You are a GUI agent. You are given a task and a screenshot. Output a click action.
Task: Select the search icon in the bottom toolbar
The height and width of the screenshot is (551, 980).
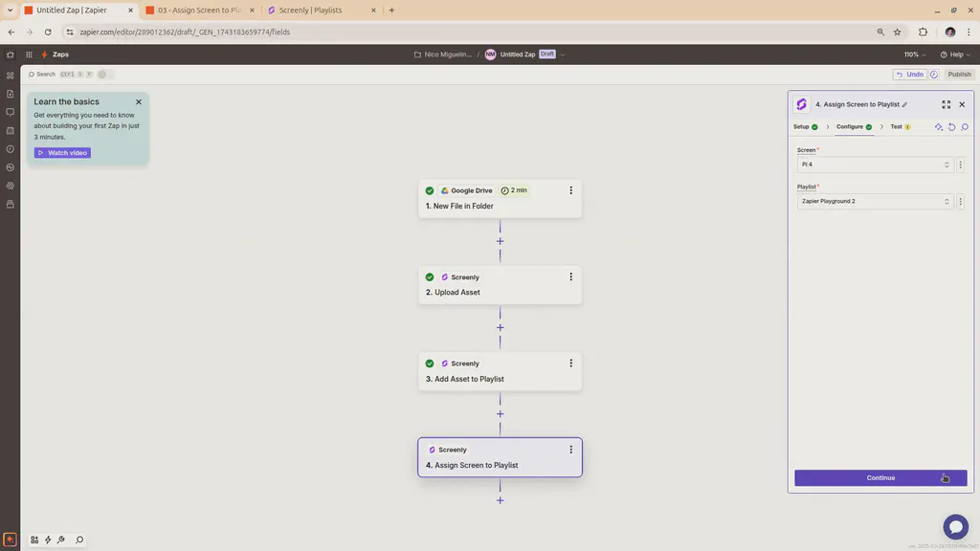79,539
